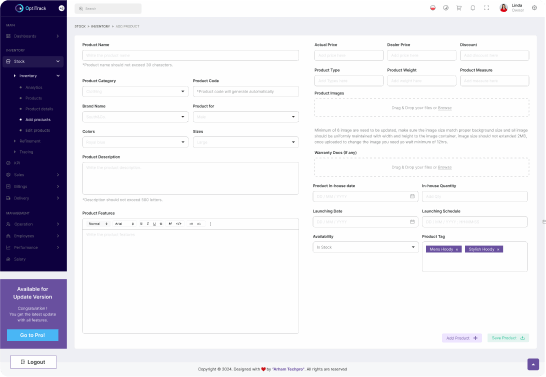Open Edit products in the sidebar
The height and width of the screenshot is (377, 546).
tap(38, 130)
